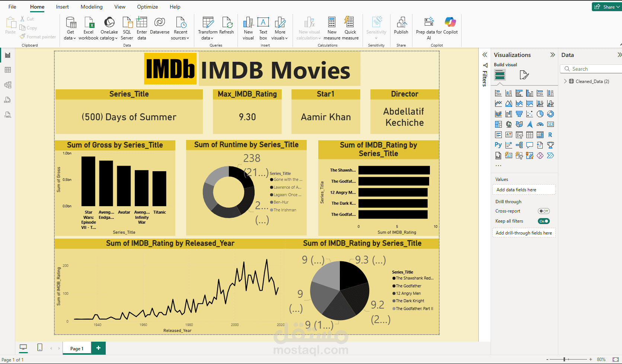Select the Filled map visualization
The width and height of the screenshot is (622, 364).
coord(519,124)
